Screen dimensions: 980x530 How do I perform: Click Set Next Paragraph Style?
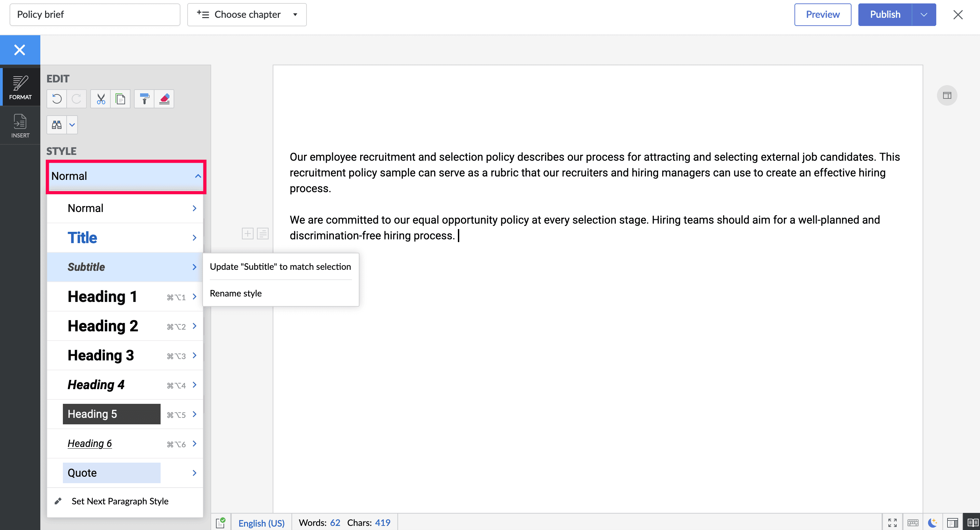120,501
